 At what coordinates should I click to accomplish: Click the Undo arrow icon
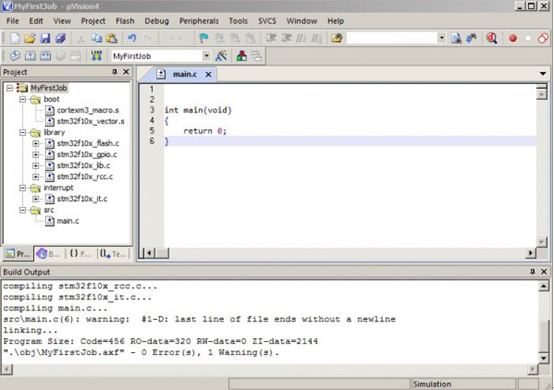tap(132, 38)
